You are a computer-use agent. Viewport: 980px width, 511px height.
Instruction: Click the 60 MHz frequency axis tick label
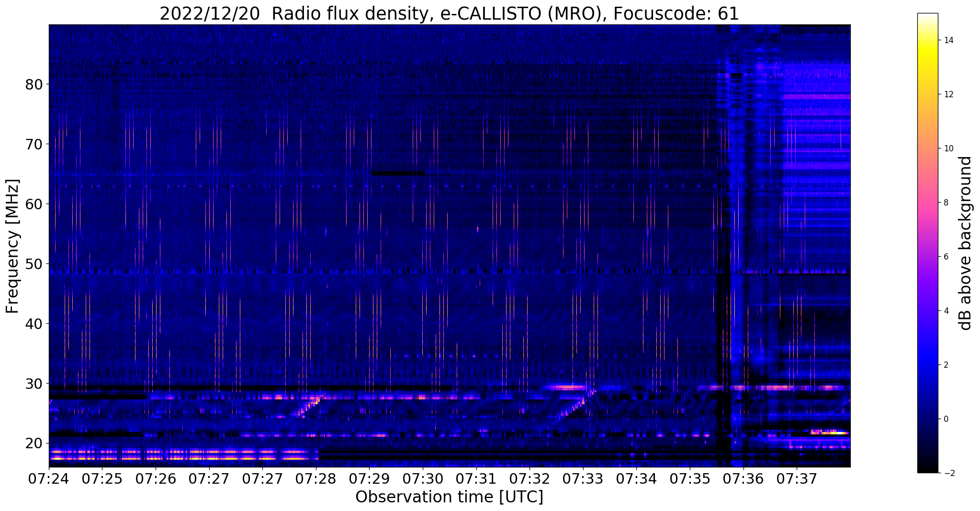(34, 204)
